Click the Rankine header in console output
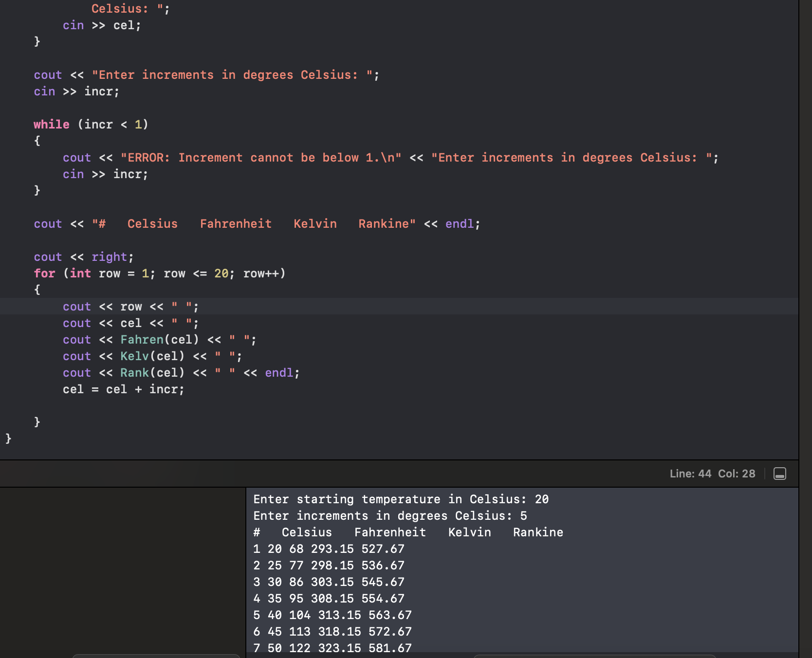The width and height of the screenshot is (812, 658). point(538,532)
